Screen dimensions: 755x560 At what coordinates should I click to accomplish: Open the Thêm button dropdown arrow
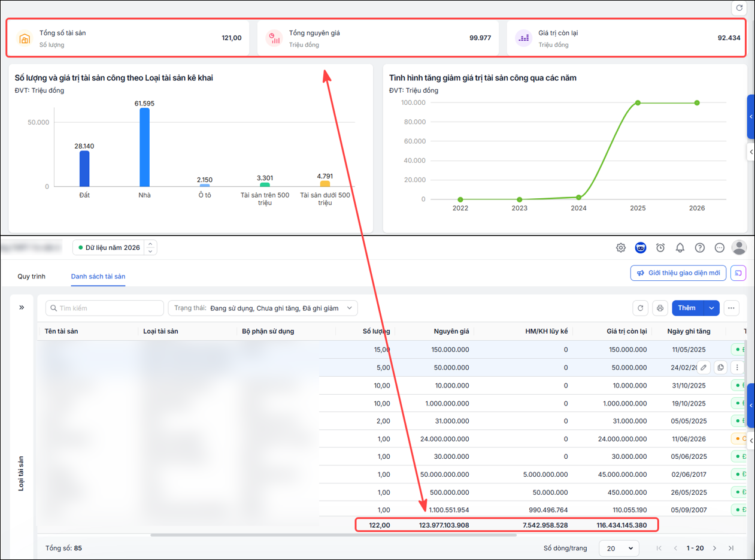click(x=711, y=308)
